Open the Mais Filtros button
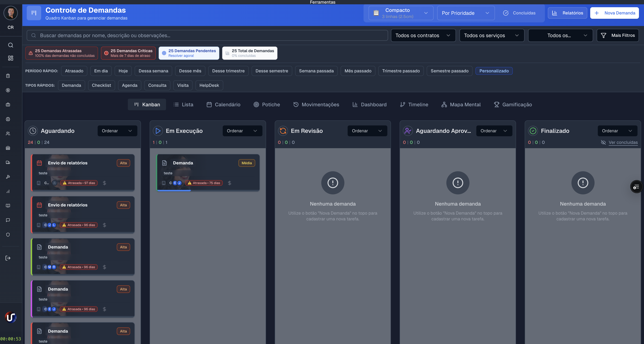This screenshot has height=344, width=644. pyautogui.click(x=617, y=36)
